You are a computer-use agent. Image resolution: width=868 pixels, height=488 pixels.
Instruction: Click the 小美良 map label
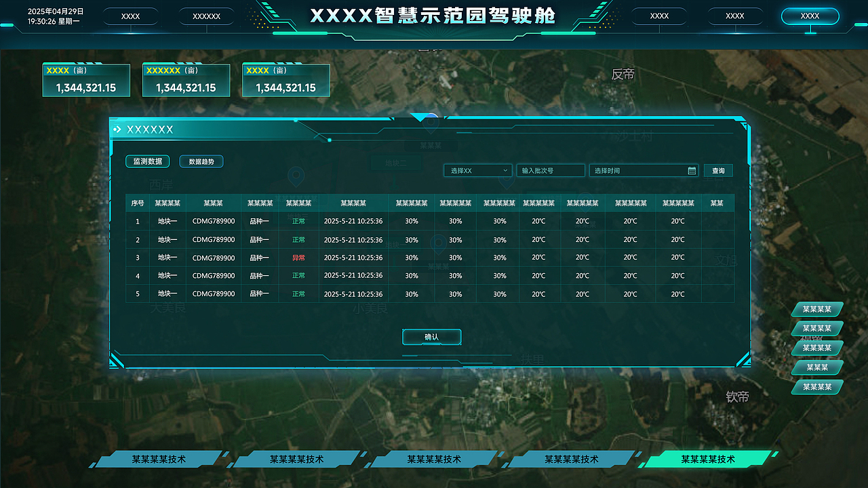(370, 308)
